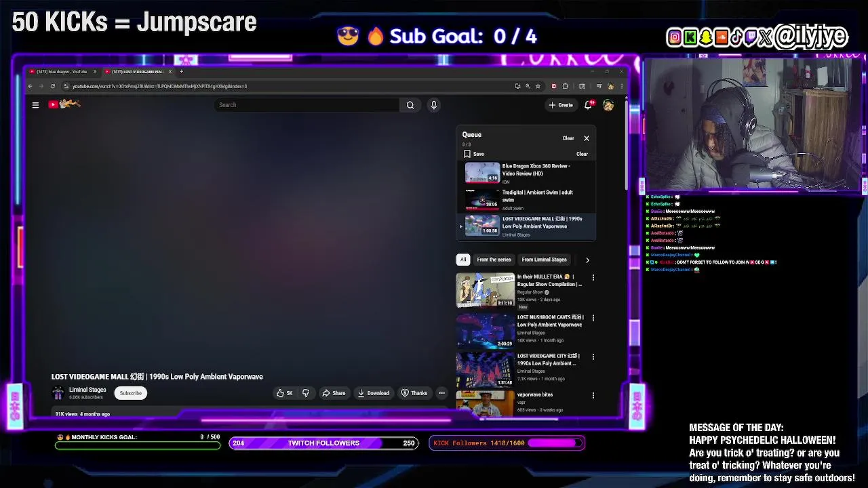Clear the queue beside the close X
868x488 pixels.
coord(568,138)
